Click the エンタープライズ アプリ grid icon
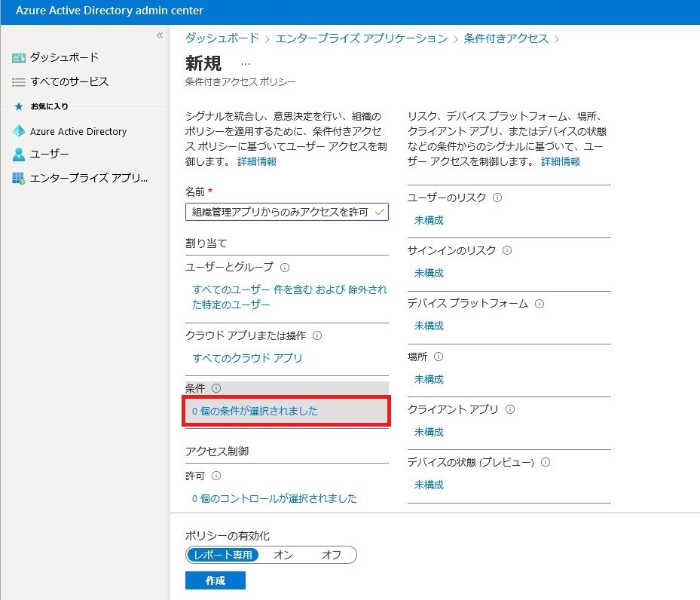The width and height of the screenshot is (700, 600). [18, 178]
